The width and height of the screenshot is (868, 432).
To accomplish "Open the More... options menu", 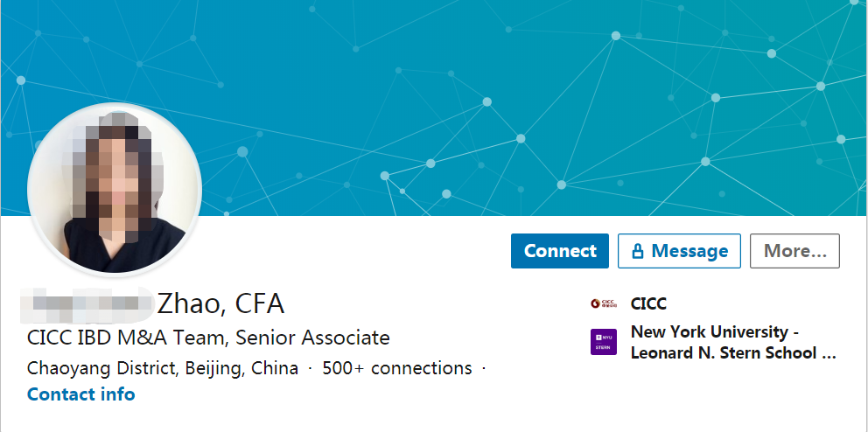I will [794, 251].
